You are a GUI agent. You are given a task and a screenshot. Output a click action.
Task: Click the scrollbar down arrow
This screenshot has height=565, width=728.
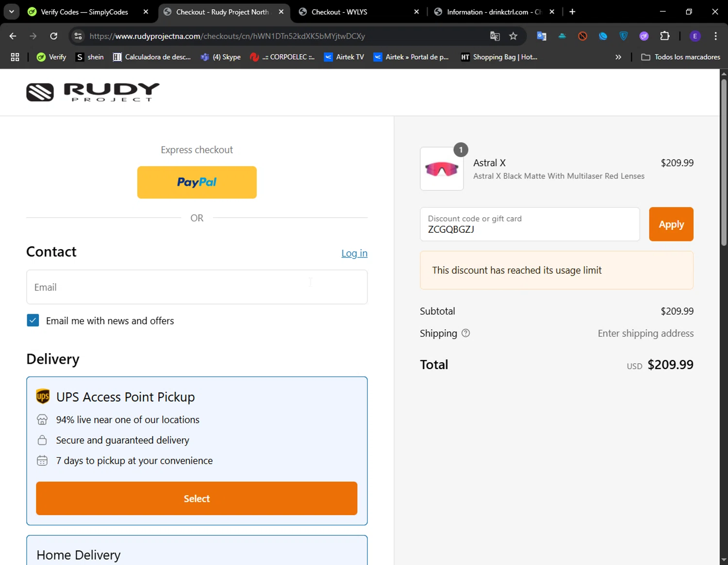coord(724,560)
